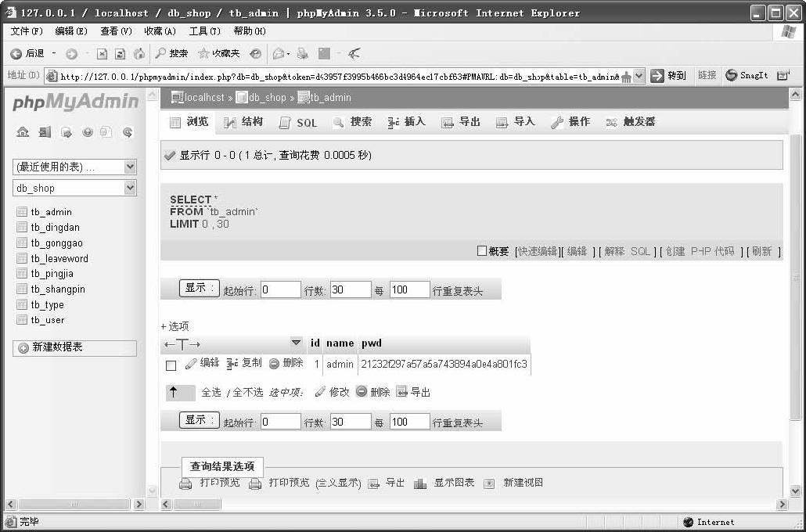This screenshot has width=806, height=532.
Task: Click the 刷新 refresh query link
Action: pyautogui.click(x=762, y=251)
